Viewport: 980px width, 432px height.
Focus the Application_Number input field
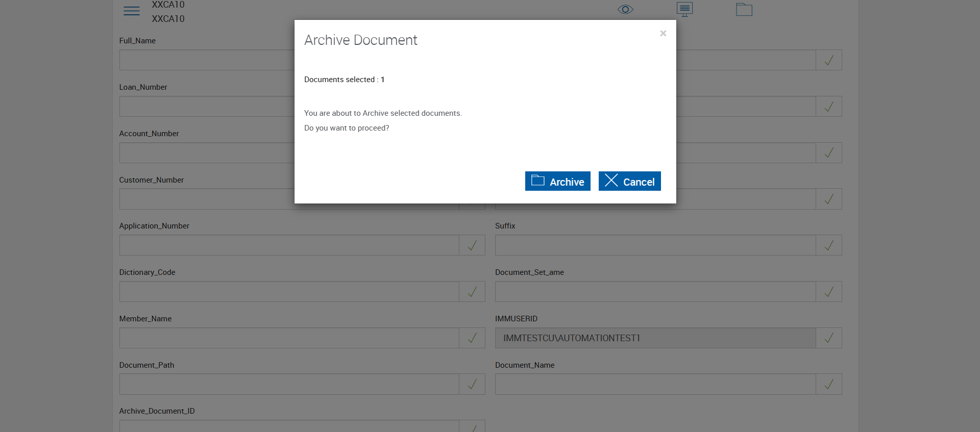coord(289,245)
